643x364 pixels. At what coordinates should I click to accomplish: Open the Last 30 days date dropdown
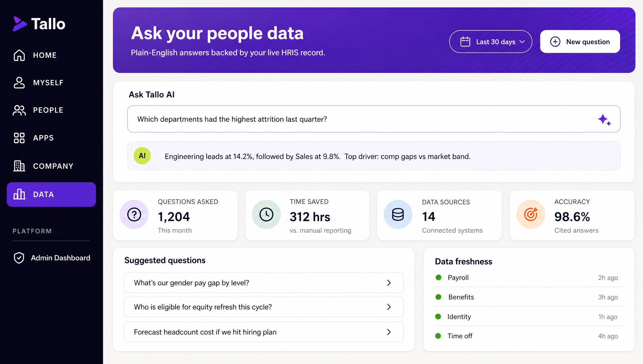[x=491, y=41]
